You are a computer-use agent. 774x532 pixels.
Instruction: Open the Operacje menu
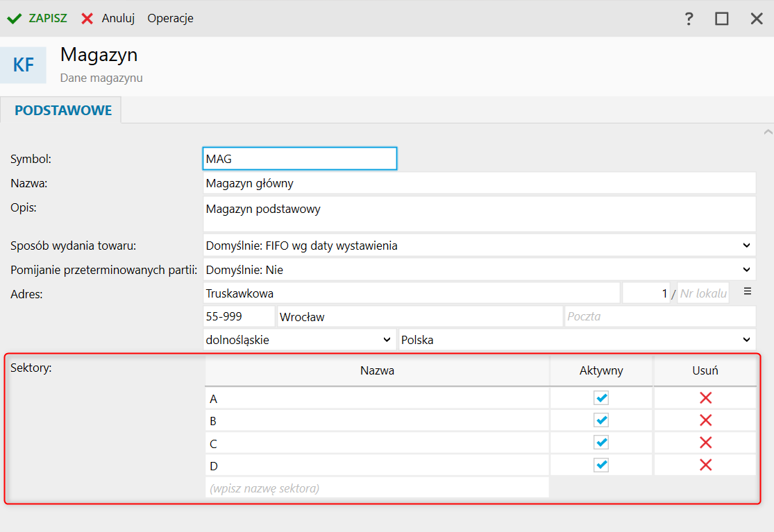(170, 19)
